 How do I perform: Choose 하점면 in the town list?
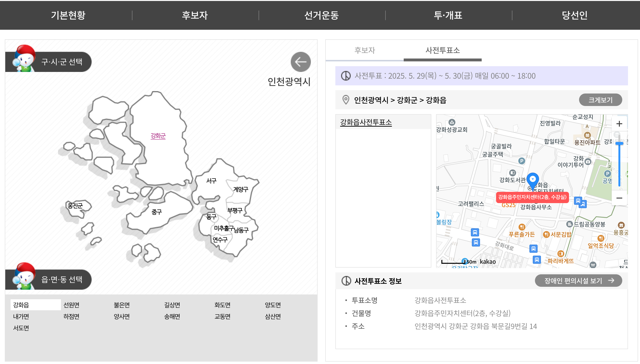click(x=71, y=316)
